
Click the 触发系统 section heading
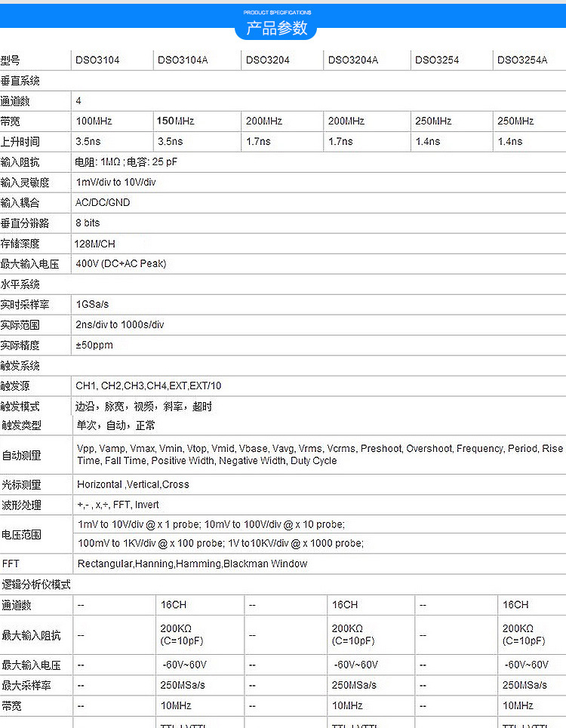click(x=20, y=366)
